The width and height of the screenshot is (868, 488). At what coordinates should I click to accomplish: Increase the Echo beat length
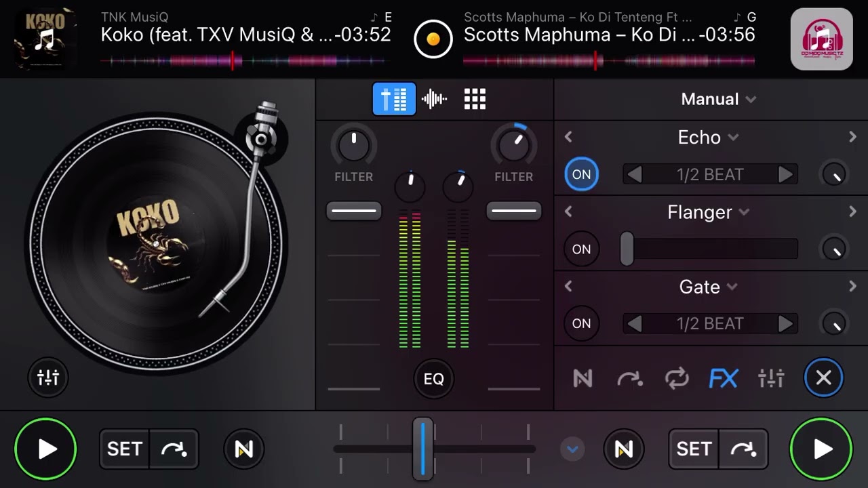pos(785,175)
